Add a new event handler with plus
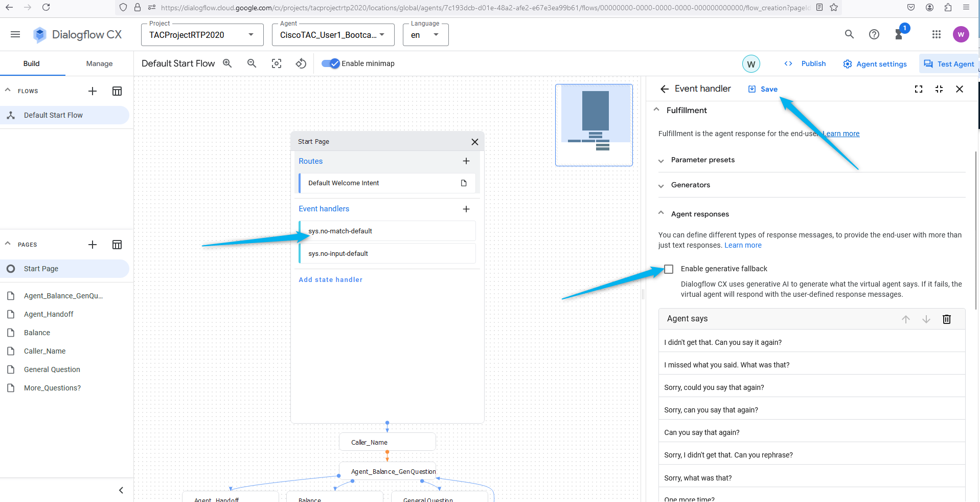 tap(466, 209)
